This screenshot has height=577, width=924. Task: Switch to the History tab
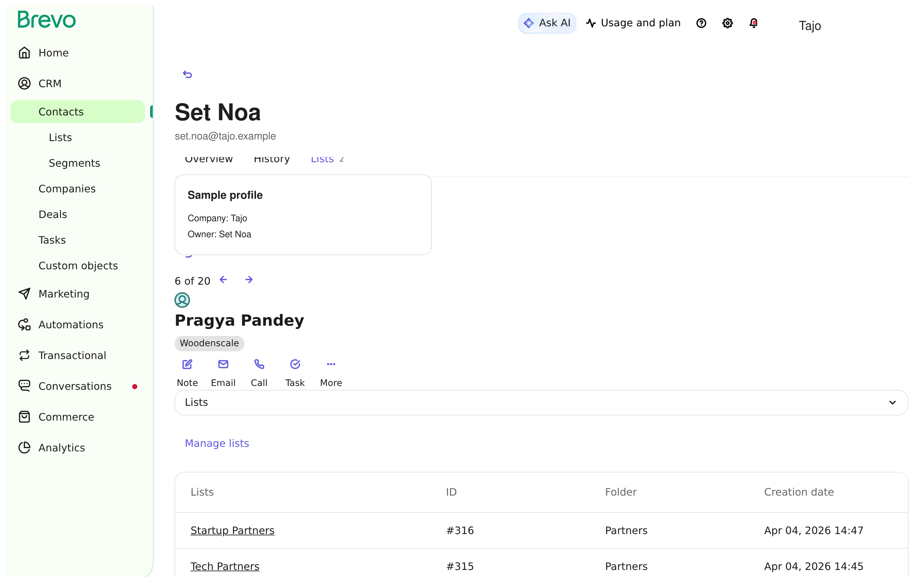coord(271,159)
